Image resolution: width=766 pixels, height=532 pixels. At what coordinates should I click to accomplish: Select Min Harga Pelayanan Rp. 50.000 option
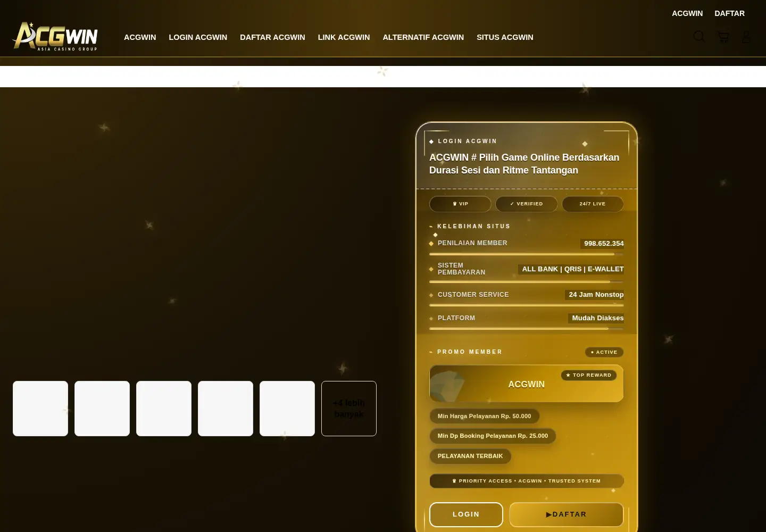pyautogui.click(x=484, y=416)
